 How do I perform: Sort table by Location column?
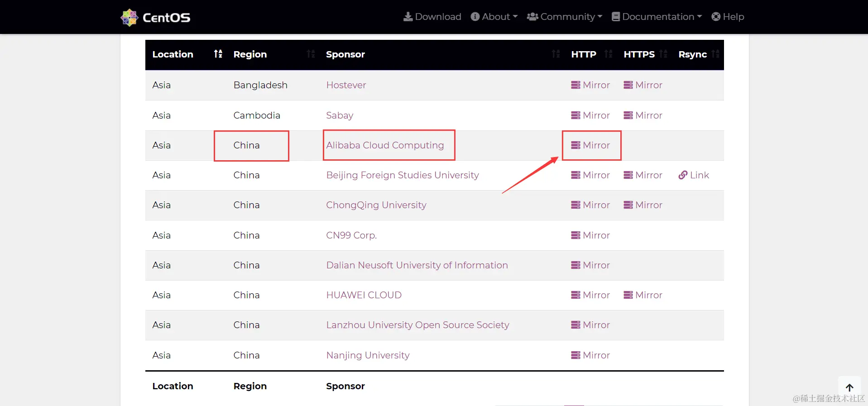click(218, 54)
